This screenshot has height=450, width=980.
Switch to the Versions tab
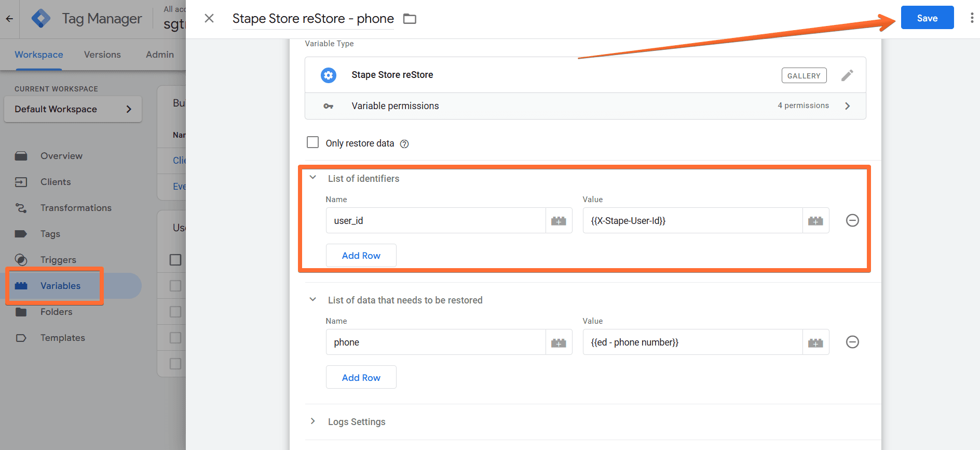coord(102,55)
